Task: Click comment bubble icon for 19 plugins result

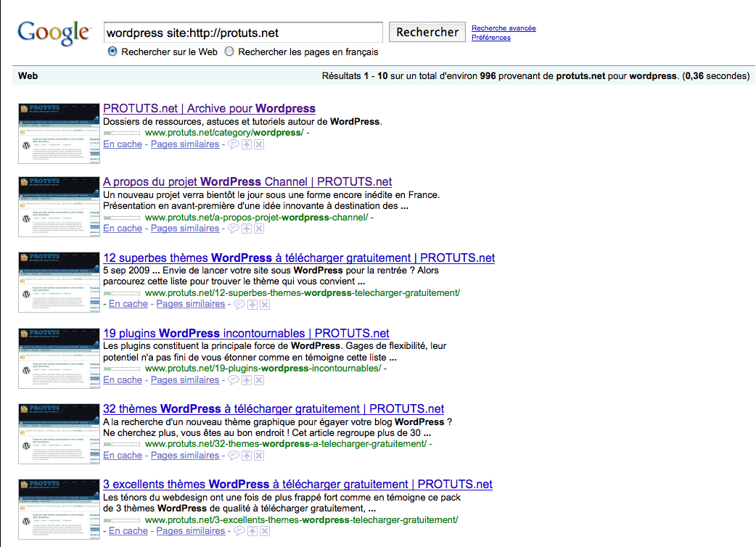Action: click(234, 379)
